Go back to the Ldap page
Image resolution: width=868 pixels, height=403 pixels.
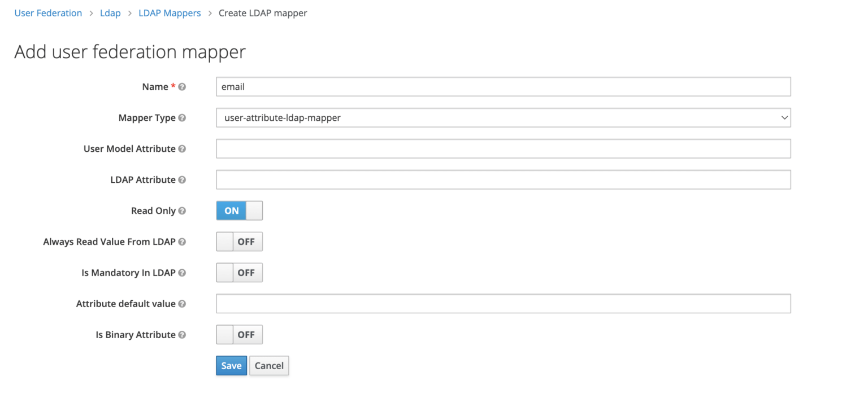click(110, 12)
